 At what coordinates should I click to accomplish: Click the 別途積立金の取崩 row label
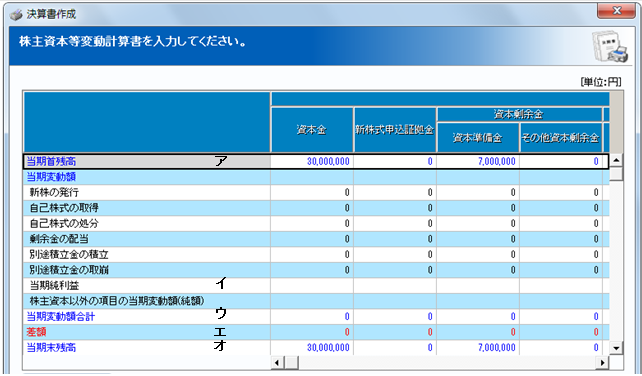coord(147,270)
